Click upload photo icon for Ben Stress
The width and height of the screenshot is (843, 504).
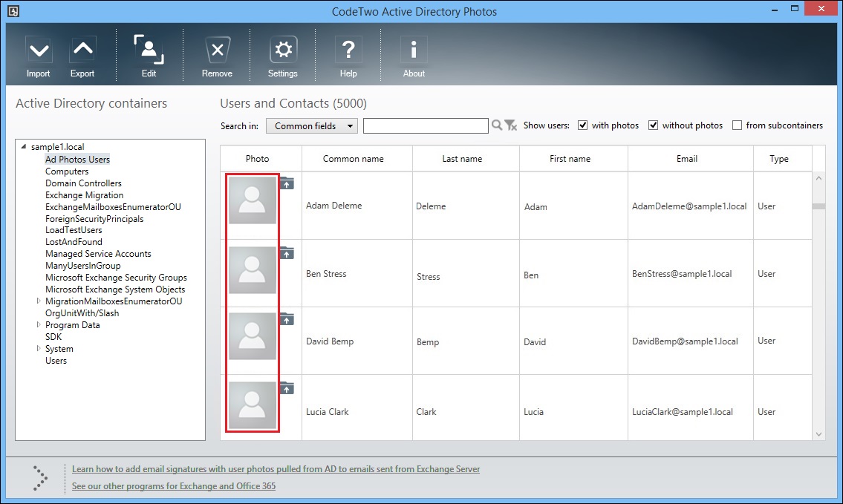[287, 253]
